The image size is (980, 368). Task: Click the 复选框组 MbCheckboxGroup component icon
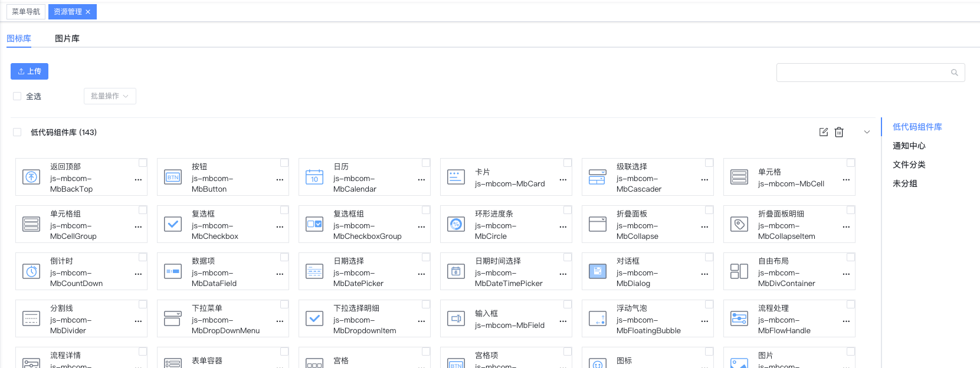click(314, 224)
